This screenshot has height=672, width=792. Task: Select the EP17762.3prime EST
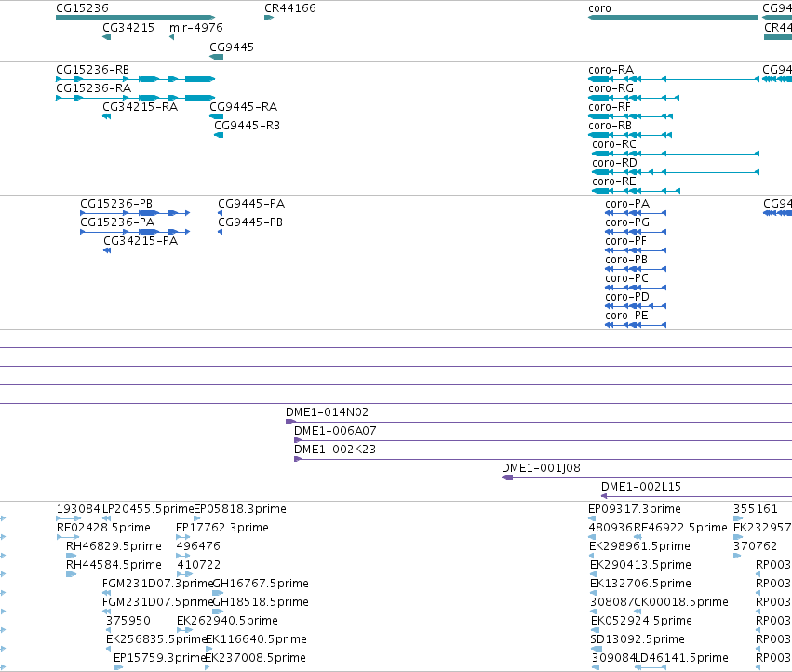182,537
